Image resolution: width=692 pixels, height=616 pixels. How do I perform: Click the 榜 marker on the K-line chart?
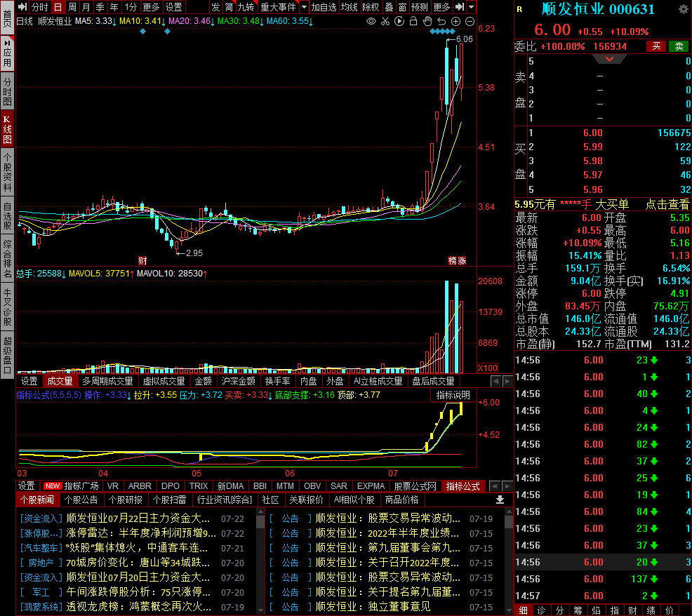[x=453, y=261]
